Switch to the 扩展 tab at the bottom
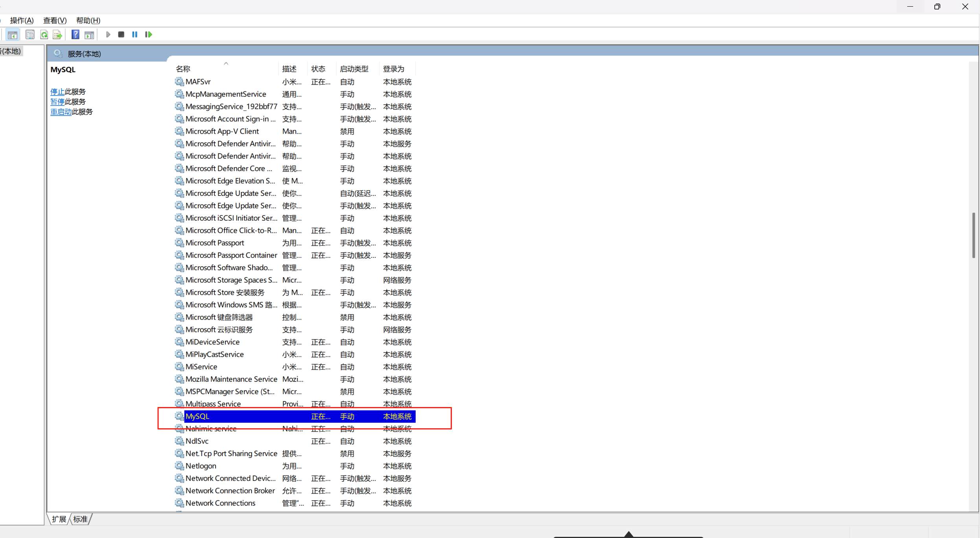Viewport: 980px width, 538px height. coord(59,519)
